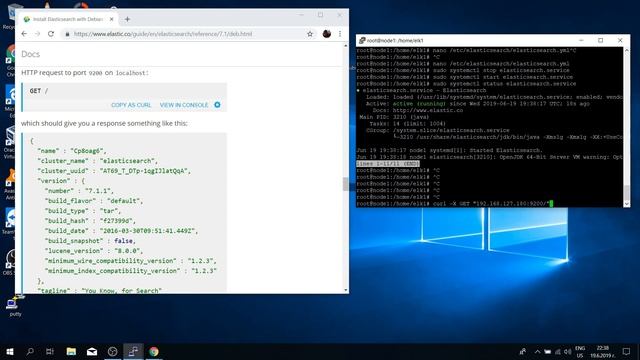Click Chrome forward navigation arrow
The width and height of the screenshot is (640, 360).
(x=37, y=34)
